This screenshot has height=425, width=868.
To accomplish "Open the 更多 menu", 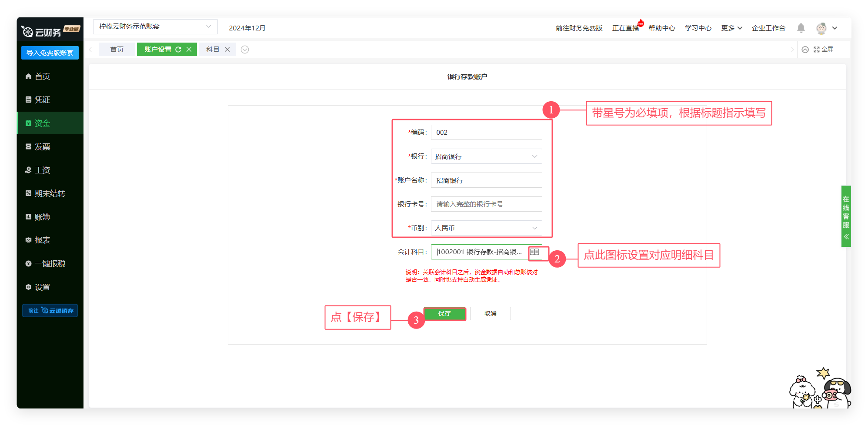I will click(x=731, y=28).
